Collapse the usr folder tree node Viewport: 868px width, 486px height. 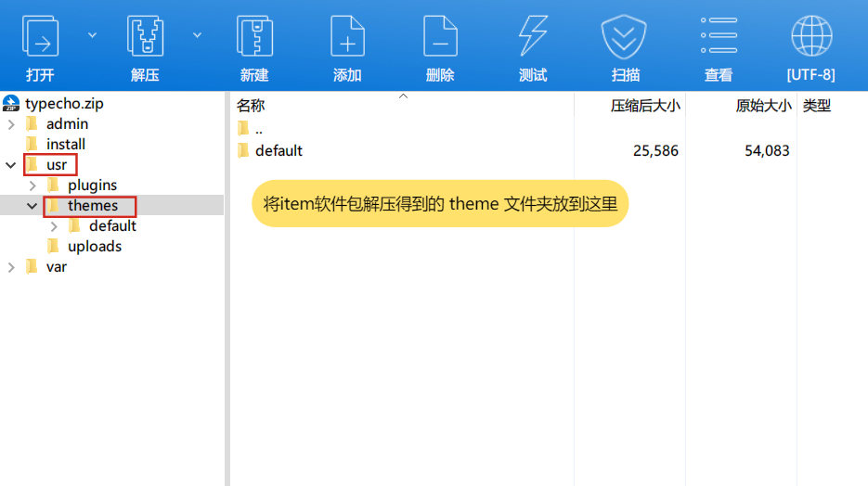click(x=11, y=165)
